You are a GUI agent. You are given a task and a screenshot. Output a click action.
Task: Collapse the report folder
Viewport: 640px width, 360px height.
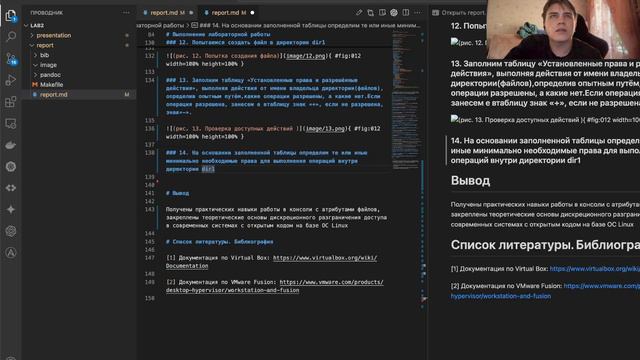[32, 45]
